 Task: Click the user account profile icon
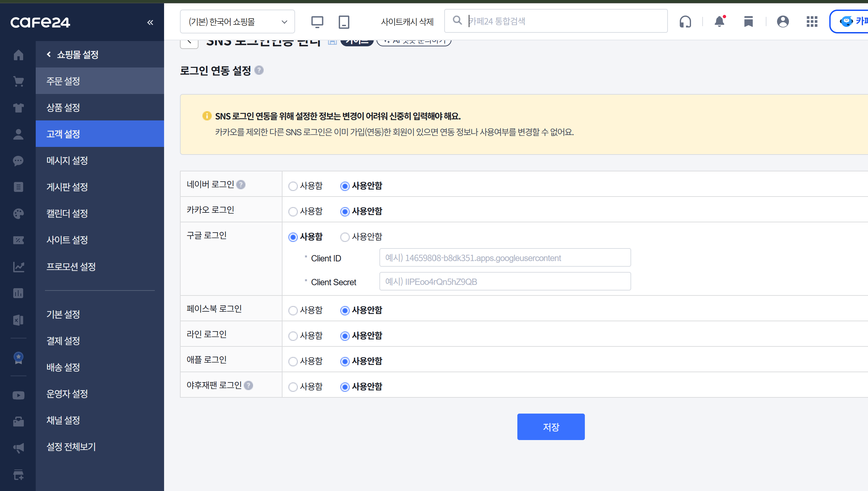[x=783, y=22]
